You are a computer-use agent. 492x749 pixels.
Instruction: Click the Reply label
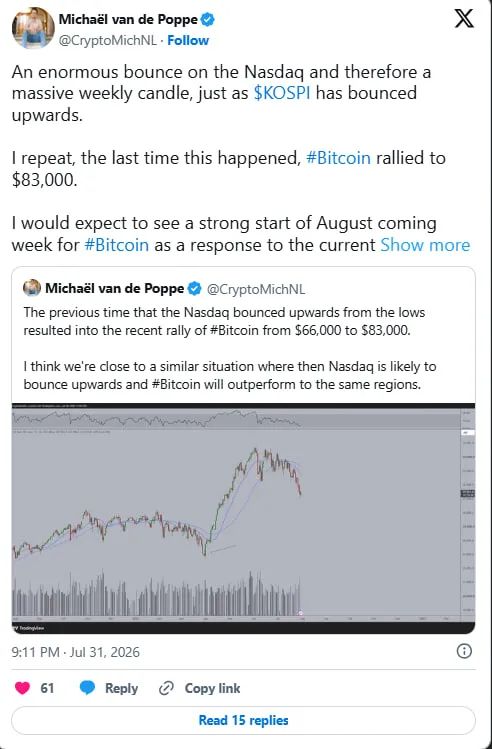coord(121,688)
